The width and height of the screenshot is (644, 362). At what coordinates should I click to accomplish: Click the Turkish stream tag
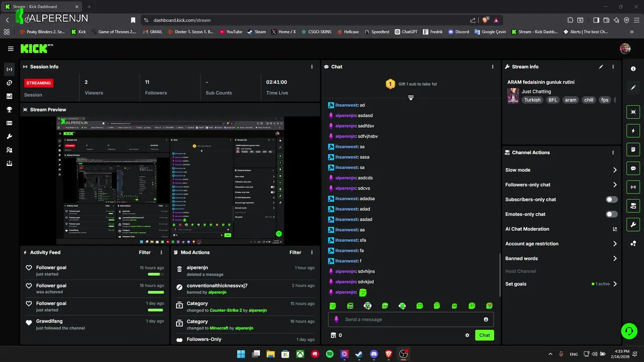click(x=532, y=100)
